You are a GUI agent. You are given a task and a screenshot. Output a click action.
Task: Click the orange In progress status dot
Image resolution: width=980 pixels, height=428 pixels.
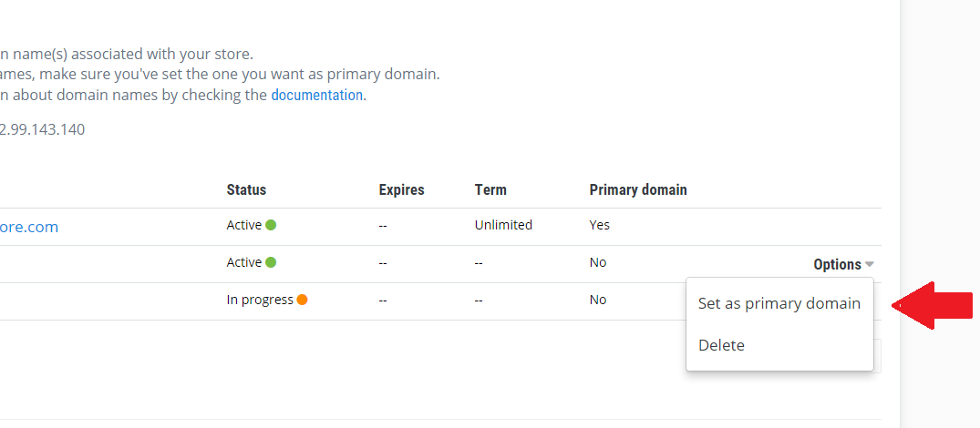[302, 300]
